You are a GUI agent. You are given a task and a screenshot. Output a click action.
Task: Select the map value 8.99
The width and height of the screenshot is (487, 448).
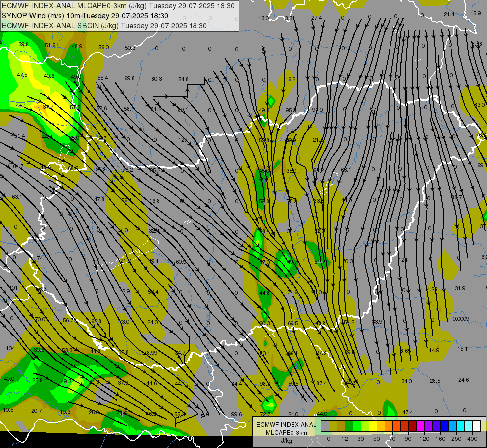152,353
